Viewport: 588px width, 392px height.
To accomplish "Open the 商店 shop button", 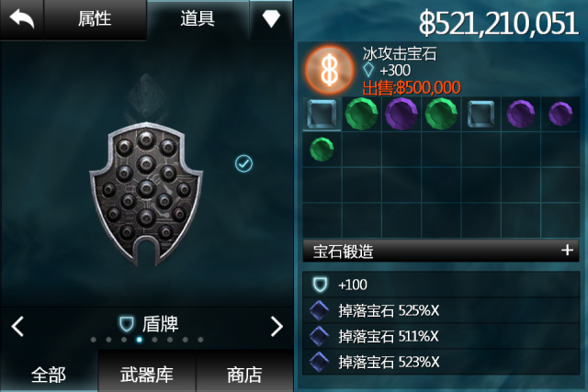I will coord(244,374).
